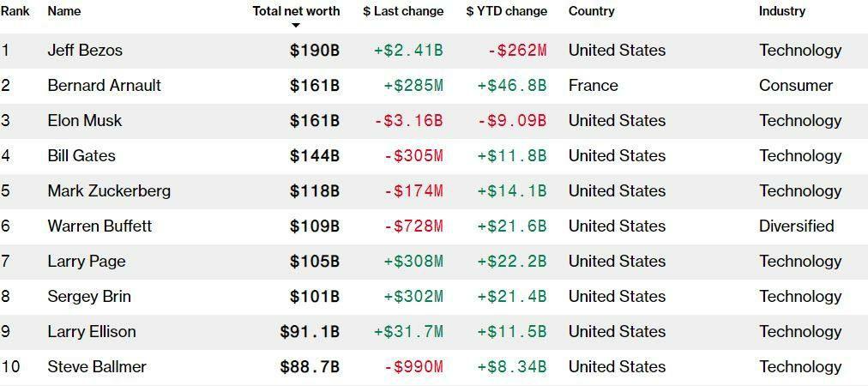Click the $ YTD change column header

click(x=506, y=11)
